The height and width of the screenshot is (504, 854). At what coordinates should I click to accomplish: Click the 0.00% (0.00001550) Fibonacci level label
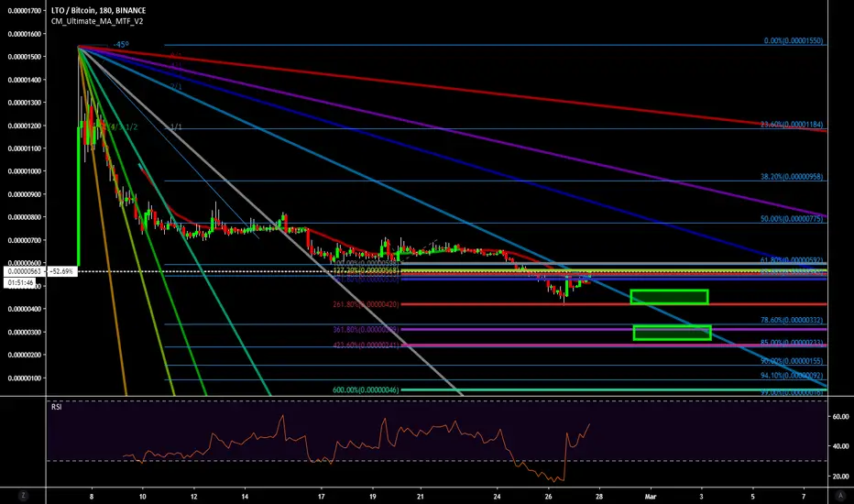coord(794,41)
